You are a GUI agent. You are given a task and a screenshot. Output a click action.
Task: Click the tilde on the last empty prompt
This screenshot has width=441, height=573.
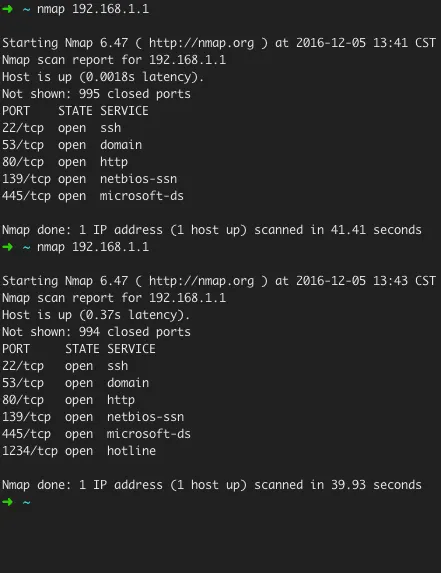pos(26,502)
